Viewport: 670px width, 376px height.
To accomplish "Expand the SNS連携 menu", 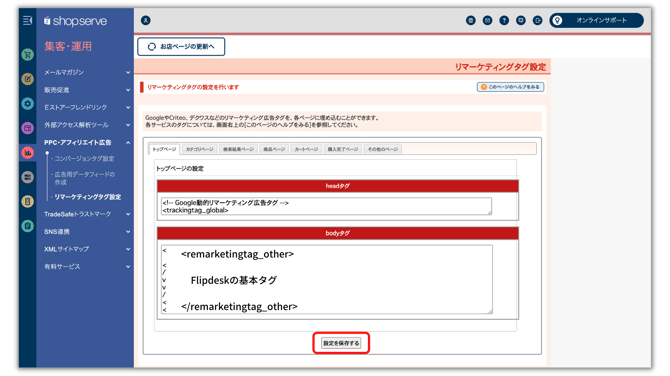I will click(x=87, y=232).
